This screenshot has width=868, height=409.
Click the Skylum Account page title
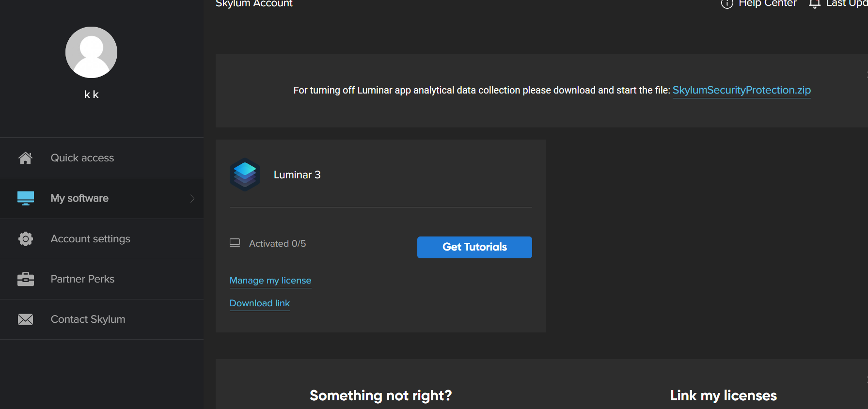(254, 4)
